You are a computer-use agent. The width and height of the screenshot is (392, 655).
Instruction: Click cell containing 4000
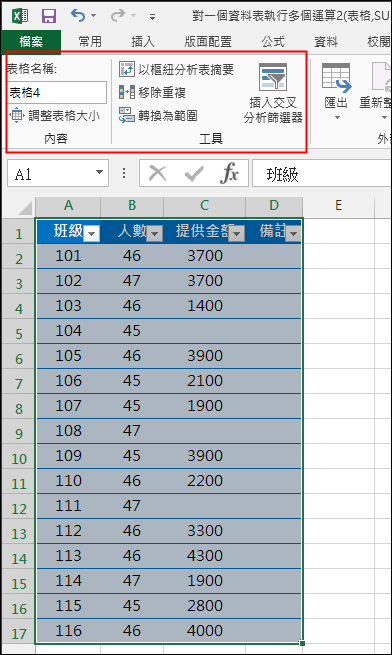tap(205, 631)
